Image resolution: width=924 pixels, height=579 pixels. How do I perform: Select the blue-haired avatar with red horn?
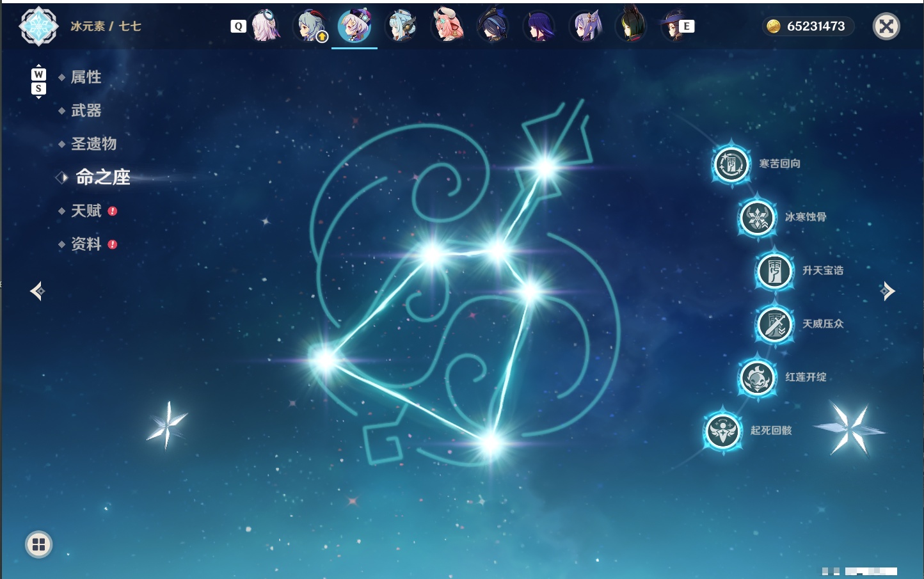click(x=311, y=26)
